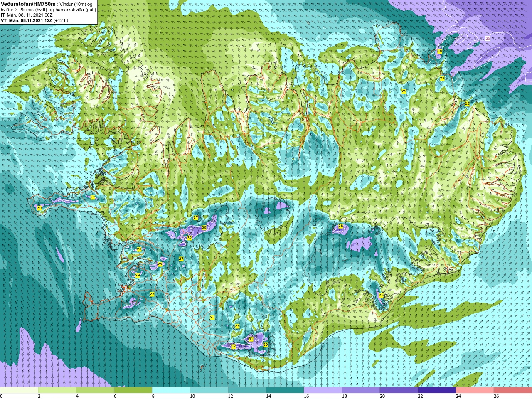
Task: Click the white '25' gust contour label
Action: click(488, 38)
